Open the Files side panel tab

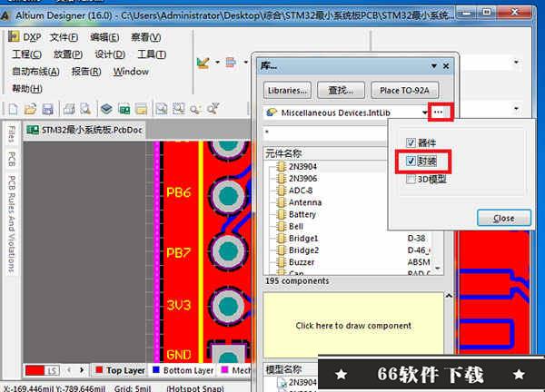point(12,134)
